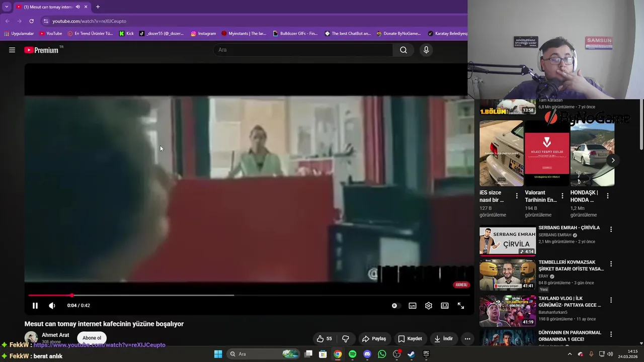Open options for iES sizce short

click(x=517, y=196)
